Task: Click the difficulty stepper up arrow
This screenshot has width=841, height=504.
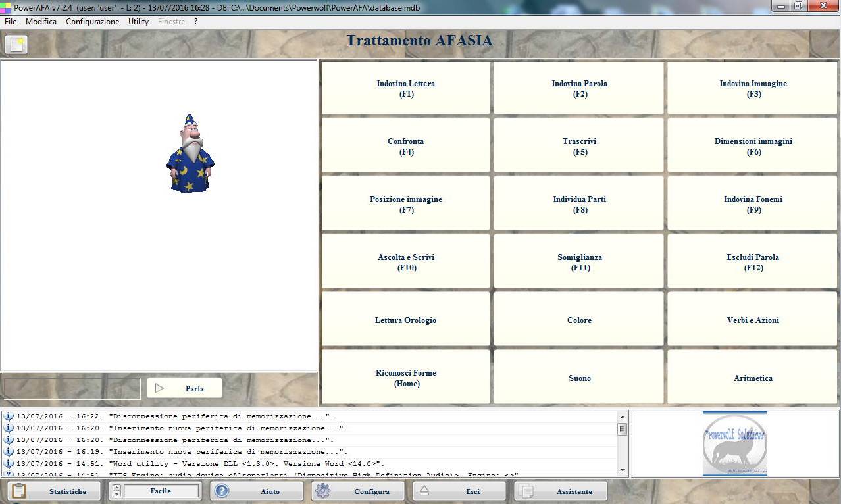Action: [117, 488]
